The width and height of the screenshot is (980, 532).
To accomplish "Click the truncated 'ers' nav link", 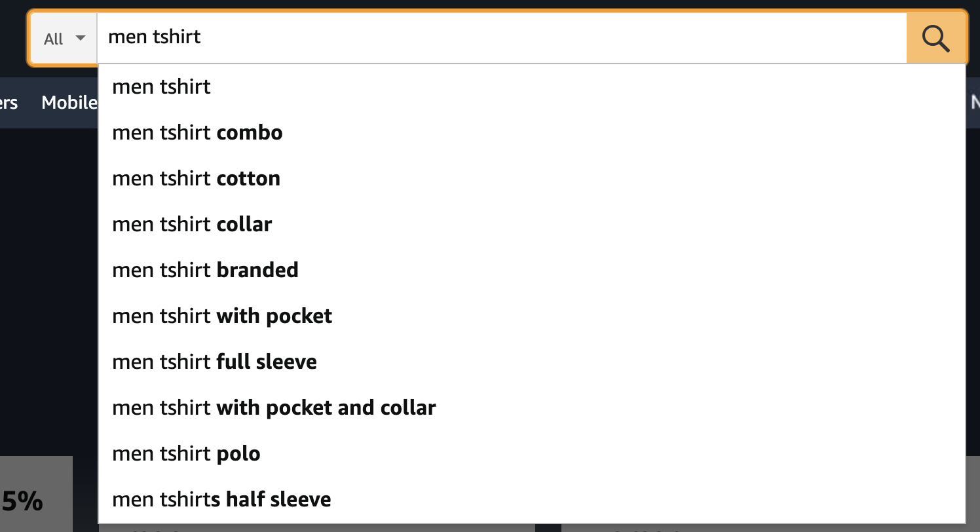I will 9,102.
